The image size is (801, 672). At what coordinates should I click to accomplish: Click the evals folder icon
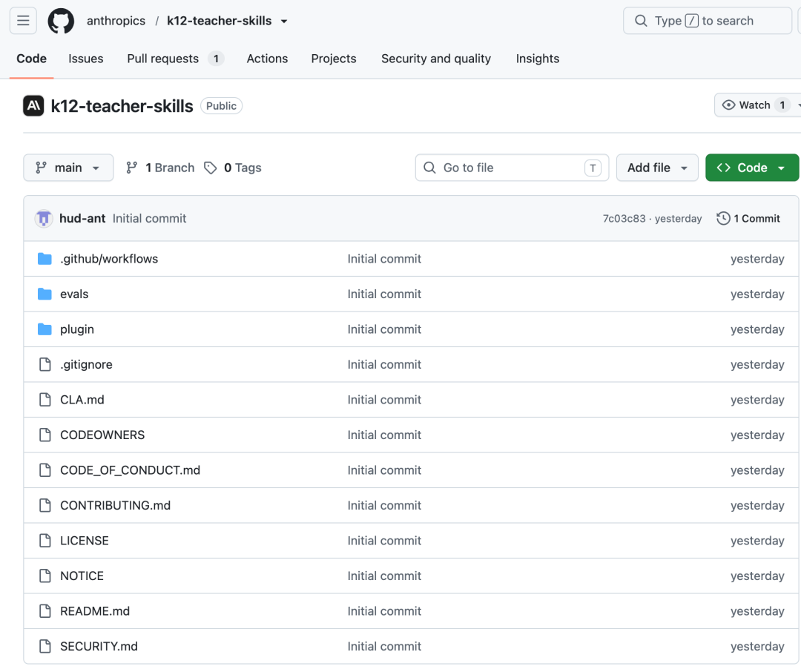(x=45, y=294)
